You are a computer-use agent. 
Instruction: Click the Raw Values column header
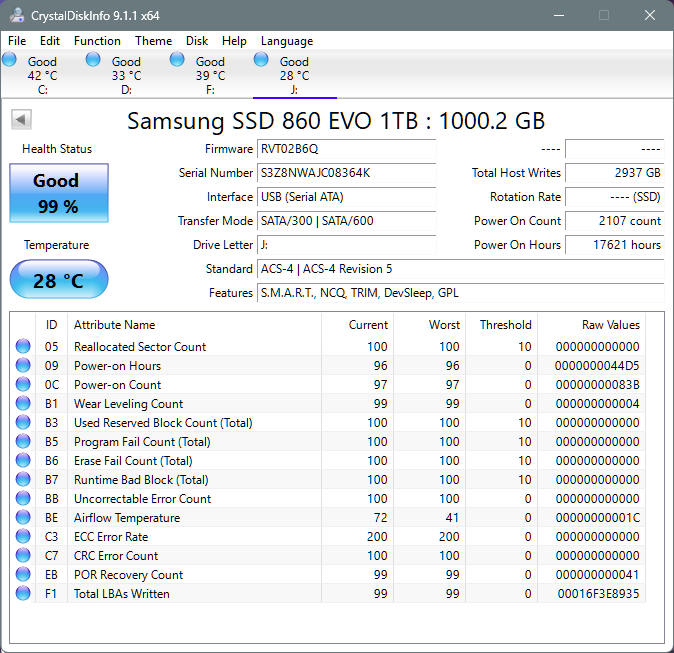pos(610,325)
